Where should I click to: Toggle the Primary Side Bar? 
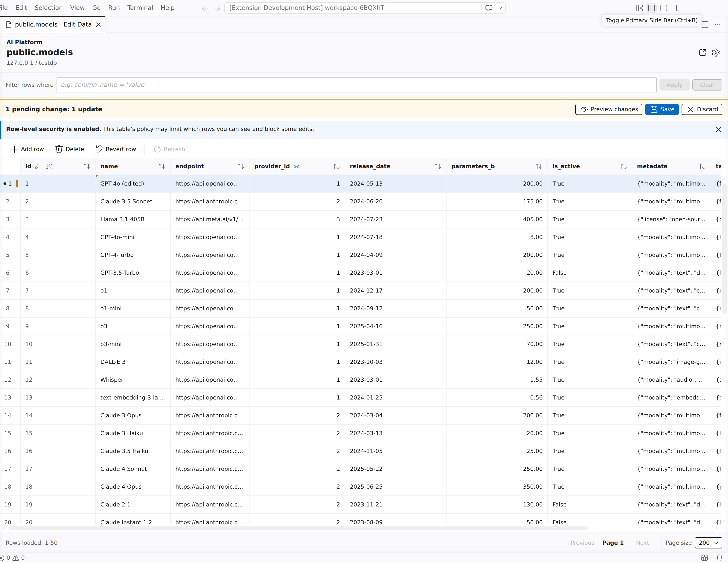tap(651, 8)
